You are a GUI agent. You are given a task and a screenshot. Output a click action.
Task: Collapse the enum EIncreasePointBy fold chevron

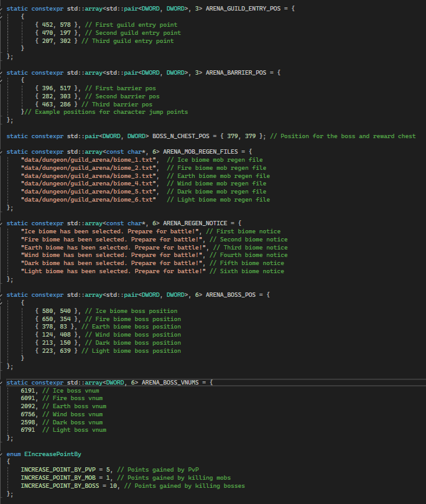point(1,454)
